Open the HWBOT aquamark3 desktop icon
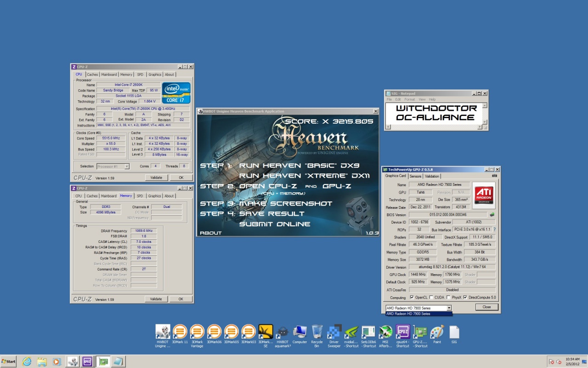The image size is (588, 368). (x=283, y=332)
